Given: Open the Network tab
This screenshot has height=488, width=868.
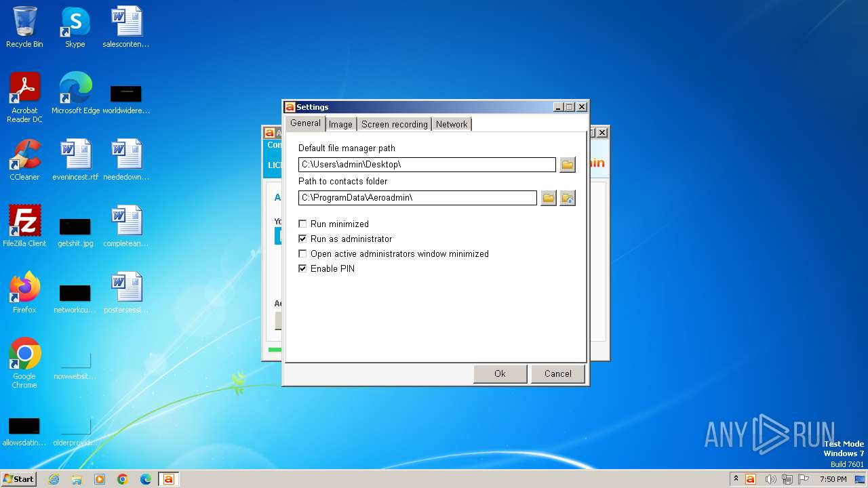Looking at the screenshot, I should pyautogui.click(x=452, y=124).
